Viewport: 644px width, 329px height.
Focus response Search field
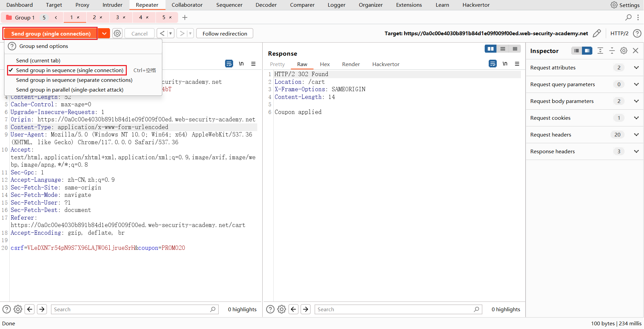click(398, 309)
